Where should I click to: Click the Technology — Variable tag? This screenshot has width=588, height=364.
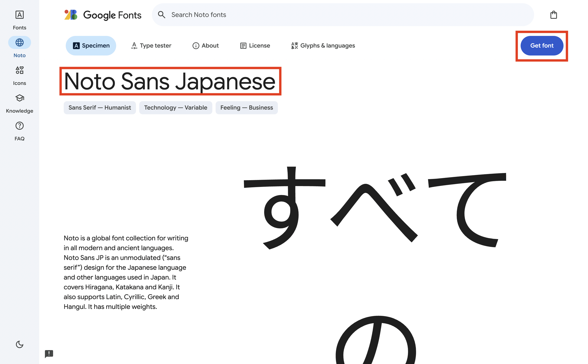click(x=176, y=108)
